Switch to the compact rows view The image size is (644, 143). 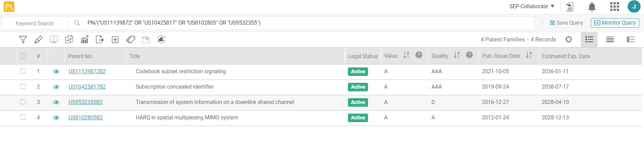[x=610, y=39]
